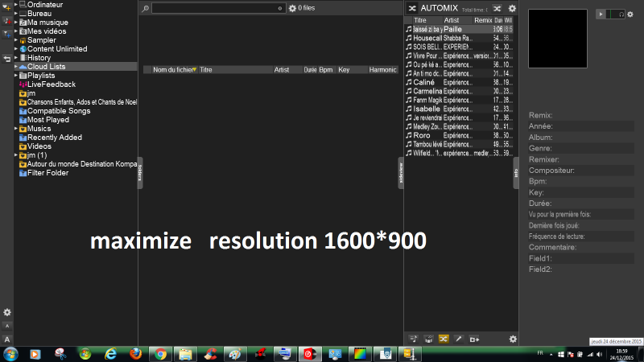Click the prelisten position slider

612,14
